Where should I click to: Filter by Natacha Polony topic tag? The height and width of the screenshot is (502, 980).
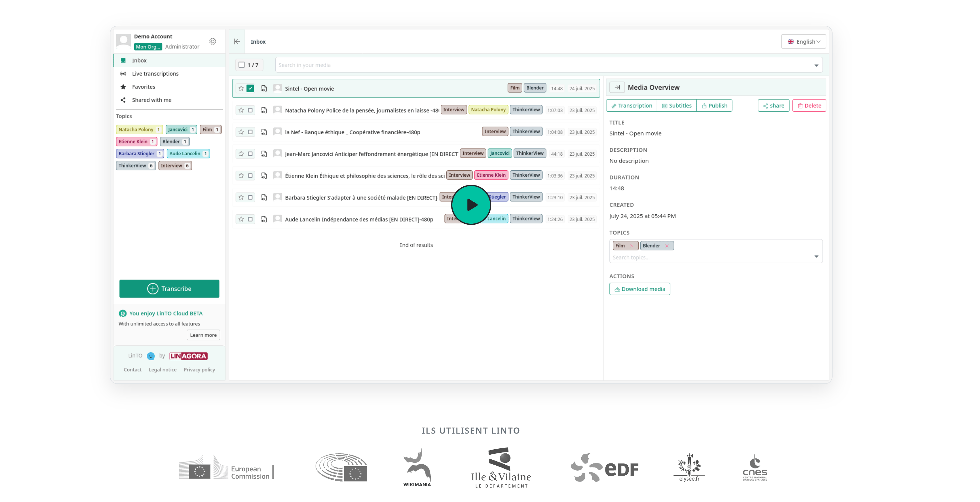click(139, 129)
